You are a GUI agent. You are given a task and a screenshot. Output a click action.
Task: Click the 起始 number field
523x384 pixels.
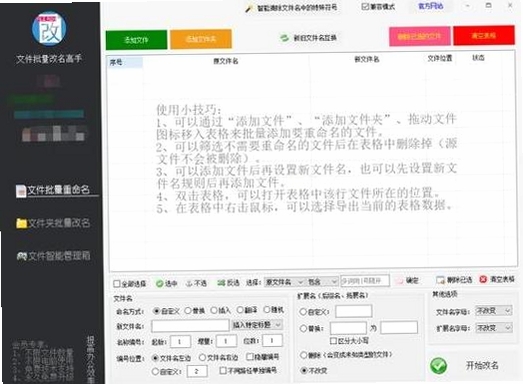click(180, 342)
